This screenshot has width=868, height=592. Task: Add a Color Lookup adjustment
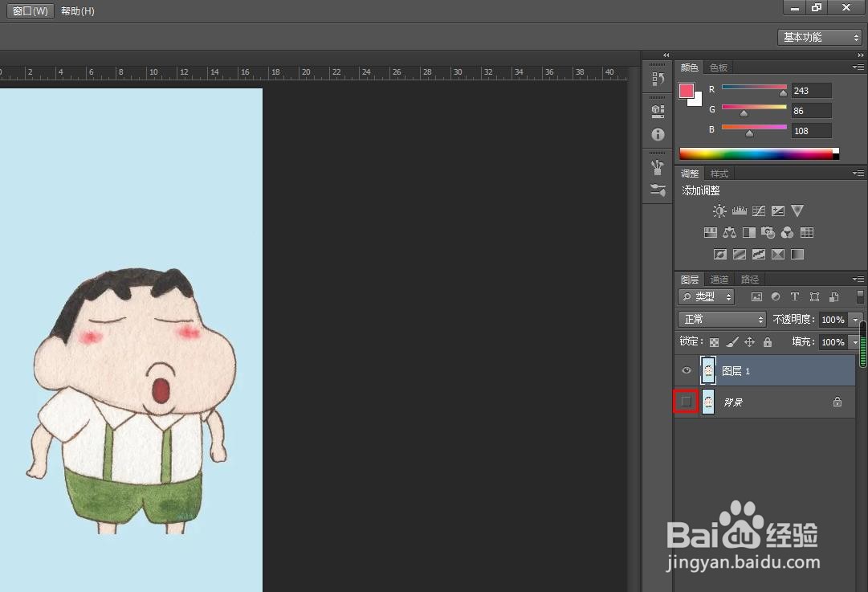807,233
